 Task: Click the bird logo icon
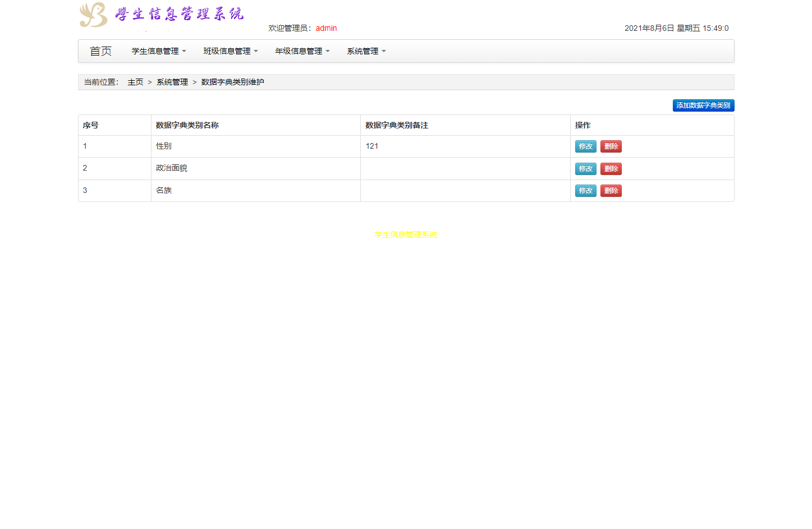pyautogui.click(x=93, y=15)
